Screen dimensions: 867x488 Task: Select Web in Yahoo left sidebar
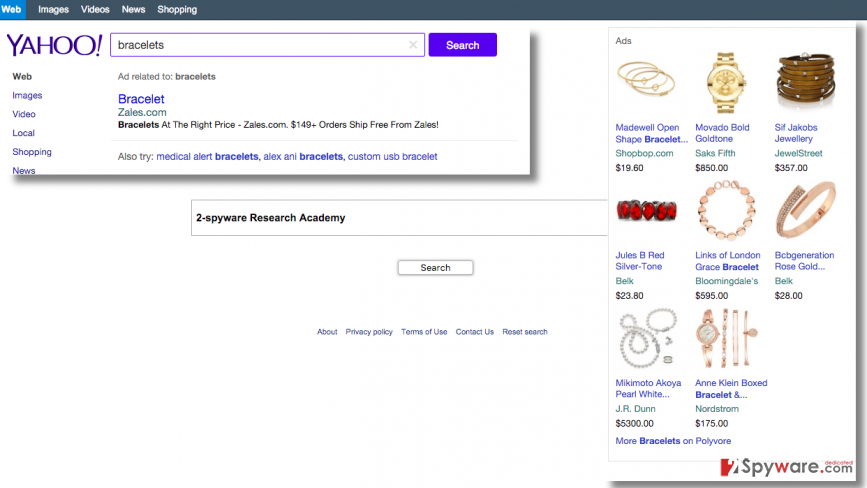click(x=22, y=76)
